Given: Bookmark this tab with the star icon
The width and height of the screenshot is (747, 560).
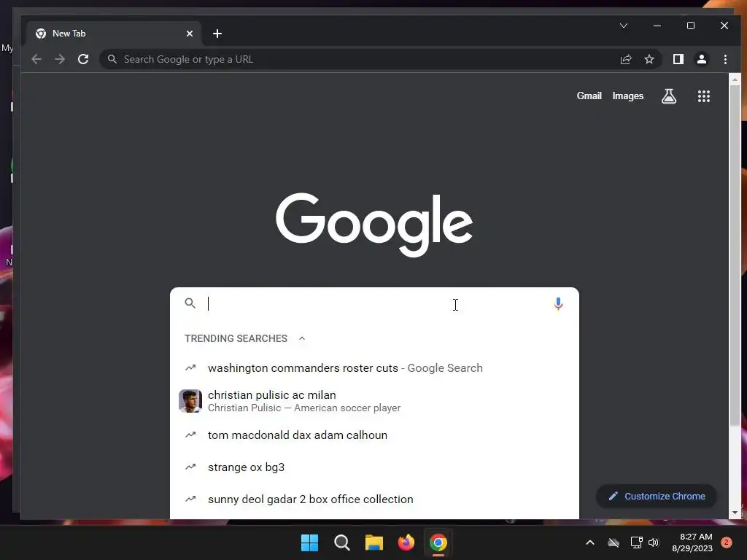Looking at the screenshot, I should point(649,59).
